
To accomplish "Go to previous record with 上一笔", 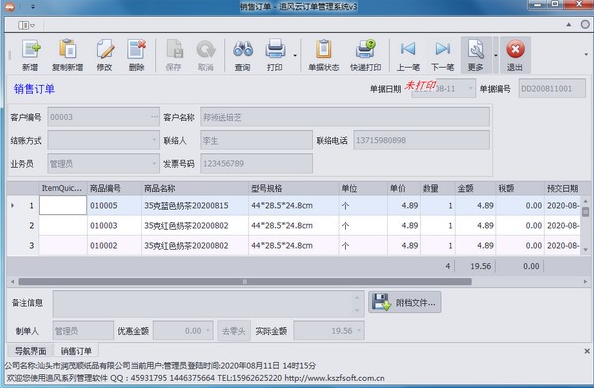I will point(408,55).
